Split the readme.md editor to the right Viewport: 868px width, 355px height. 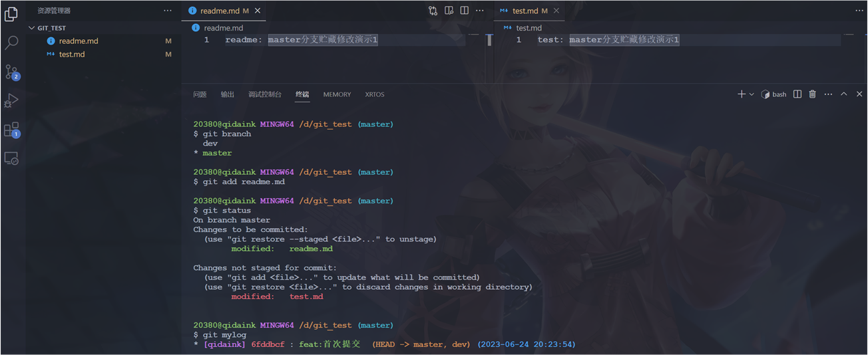[x=465, y=11]
